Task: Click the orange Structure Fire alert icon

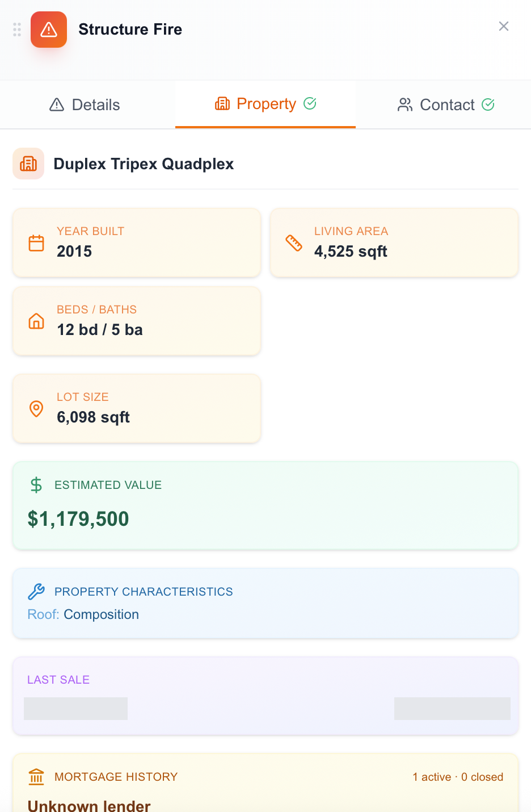Action: [x=49, y=30]
